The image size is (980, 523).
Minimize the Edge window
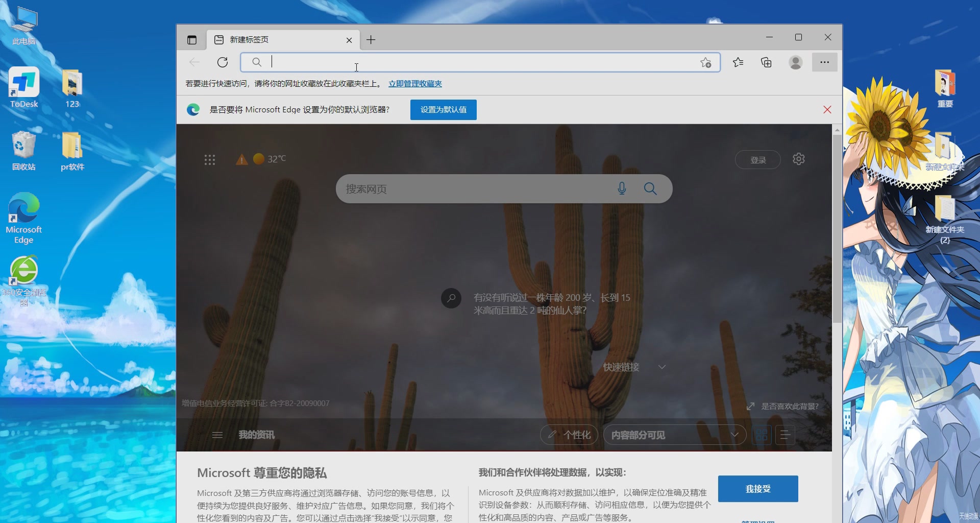tap(769, 37)
